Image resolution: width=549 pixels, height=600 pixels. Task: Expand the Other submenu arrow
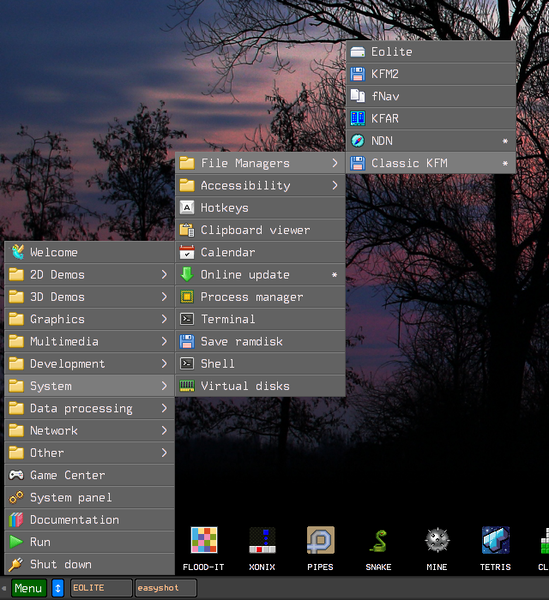pyautogui.click(x=164, y=453)
